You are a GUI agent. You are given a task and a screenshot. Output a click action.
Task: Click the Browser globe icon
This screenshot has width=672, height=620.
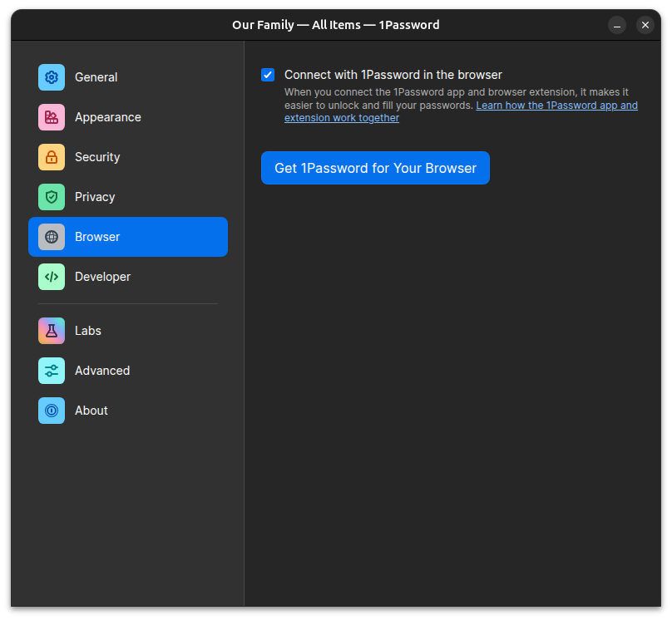click(x=52, y=237)
